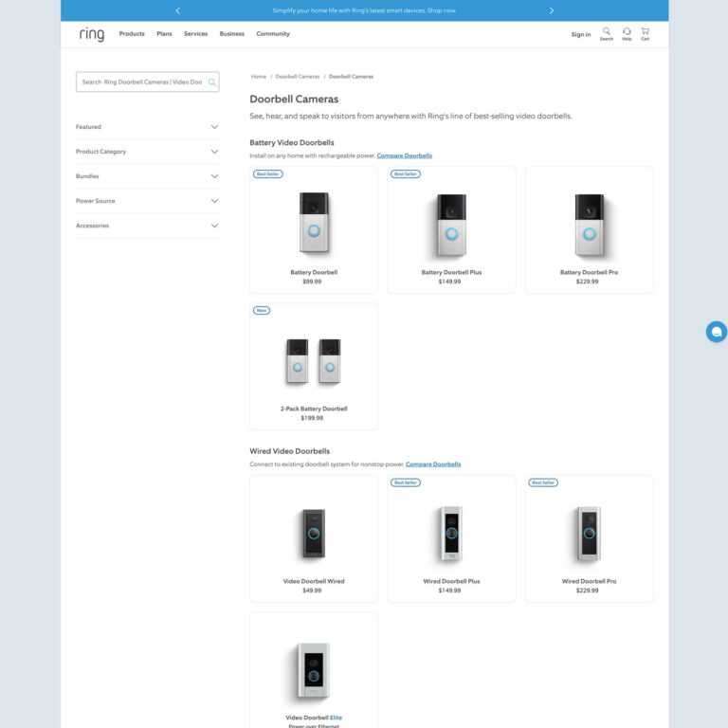
Task: Open the Community menu
Action: click(x=273, y=34)
